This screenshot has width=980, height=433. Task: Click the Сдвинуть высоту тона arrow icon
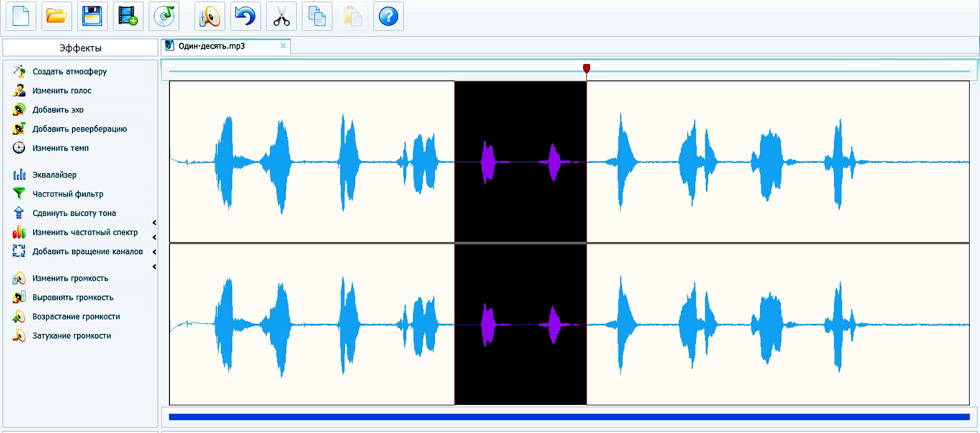point(19,213)
